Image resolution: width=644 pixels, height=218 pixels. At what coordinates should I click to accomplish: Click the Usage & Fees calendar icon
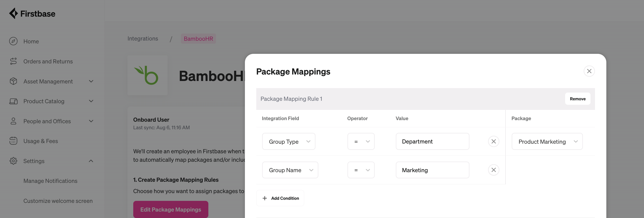pyautogui.click(x=13, y=141)
